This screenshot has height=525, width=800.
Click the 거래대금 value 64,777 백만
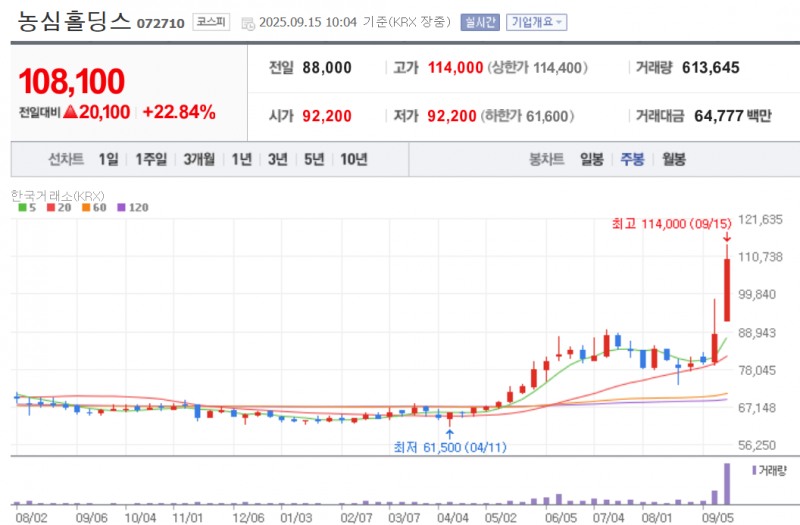733,116
